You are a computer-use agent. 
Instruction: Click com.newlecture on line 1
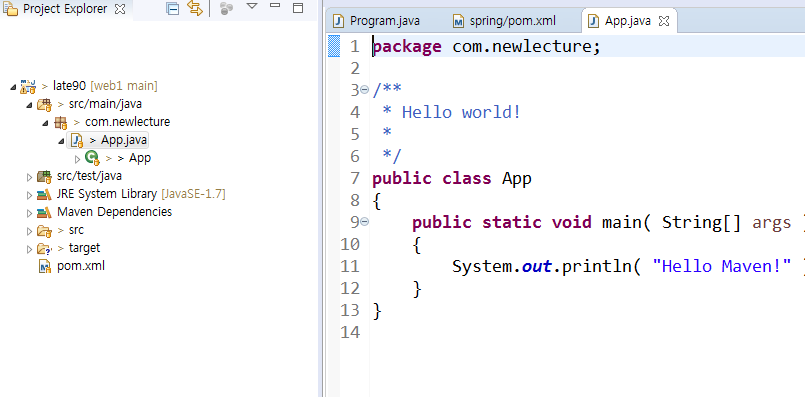click(522, 47)
